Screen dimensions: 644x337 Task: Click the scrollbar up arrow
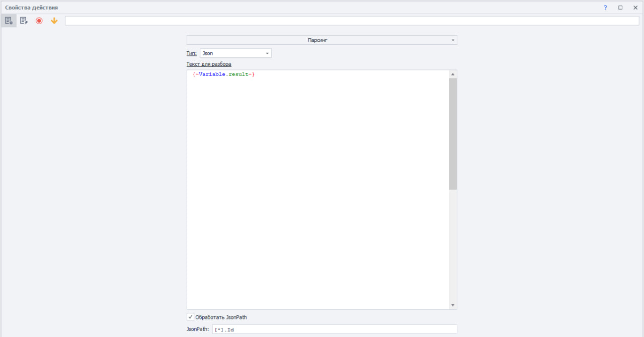(x=453, y=74)
